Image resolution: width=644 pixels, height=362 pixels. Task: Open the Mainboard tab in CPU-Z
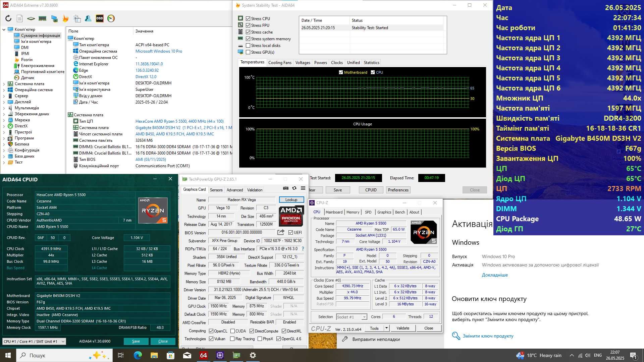point(334,212)
